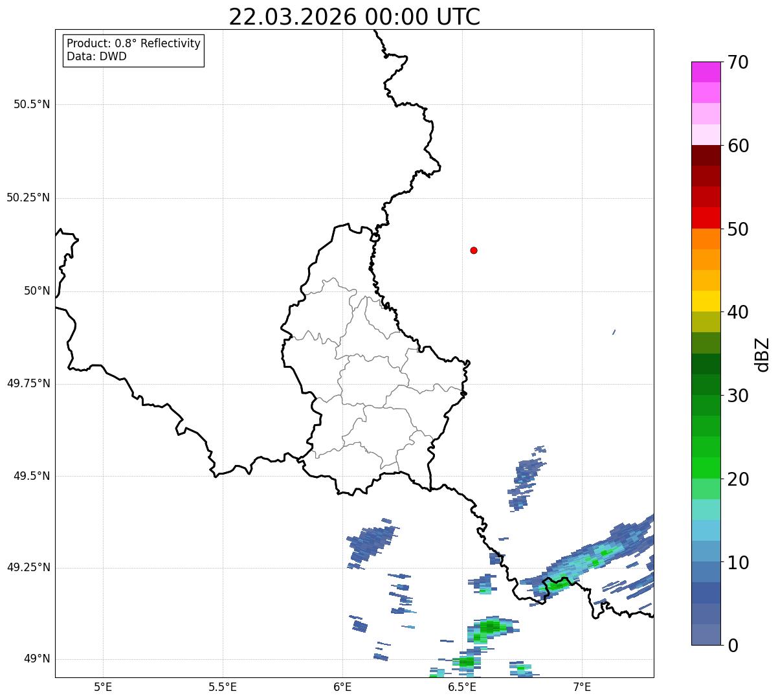Click the bright red colorbar segment above 50
This screenshot has height=700, width=778.
[x=706, y=218]
